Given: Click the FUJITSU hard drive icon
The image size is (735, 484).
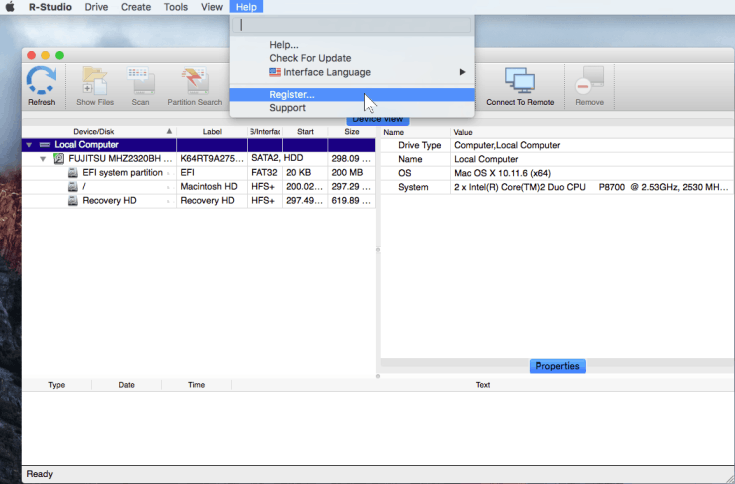Looking at the screenshot, I should [60, 159].
